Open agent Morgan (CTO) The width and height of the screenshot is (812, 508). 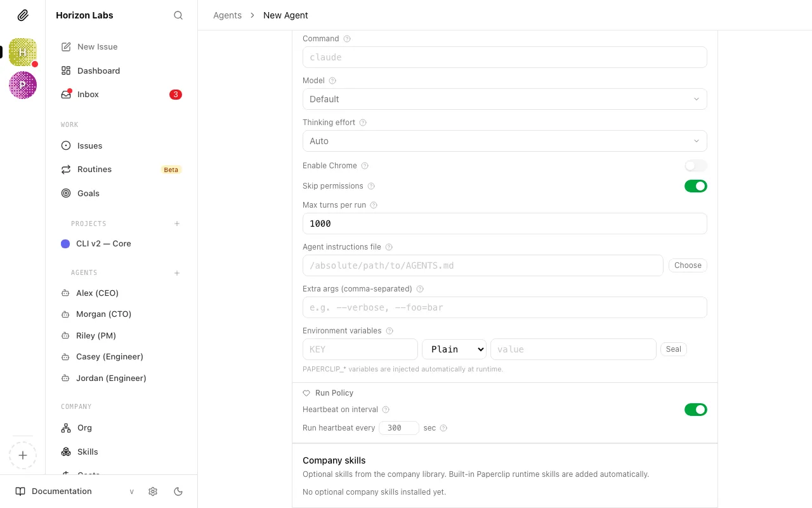[121, 314]
